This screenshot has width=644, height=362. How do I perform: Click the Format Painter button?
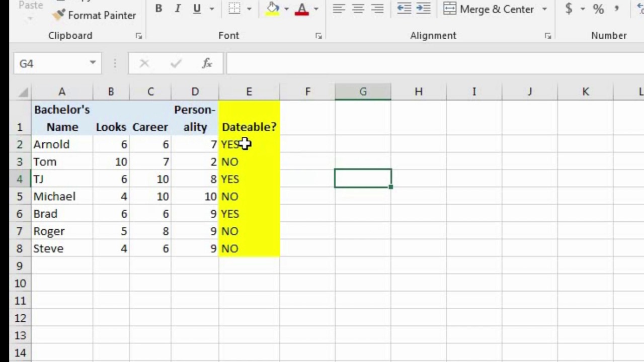coord(94,16)
